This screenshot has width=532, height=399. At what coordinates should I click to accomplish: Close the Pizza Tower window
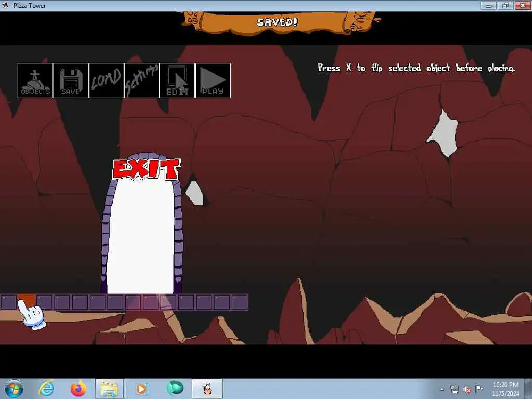(523, 5)
